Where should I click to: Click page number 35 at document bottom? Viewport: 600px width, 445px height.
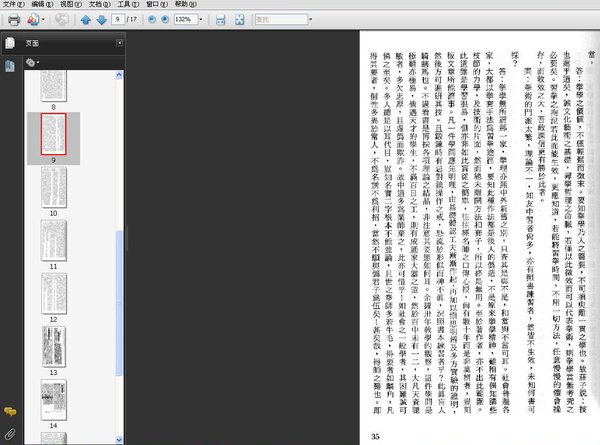pos(375,437)
